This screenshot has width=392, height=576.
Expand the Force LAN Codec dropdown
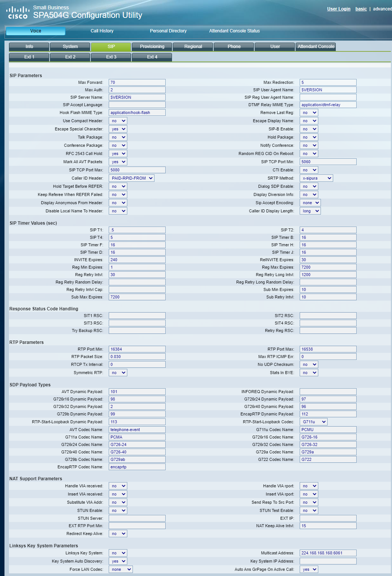[x=121, y=569]
